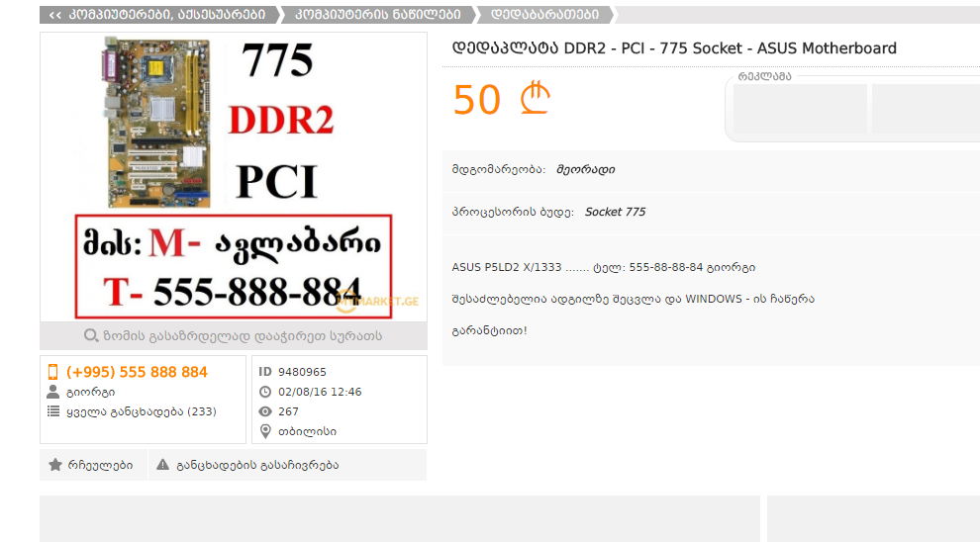Click condition value მეორადი
Viewport: 980px width, 542px height.
586,169
